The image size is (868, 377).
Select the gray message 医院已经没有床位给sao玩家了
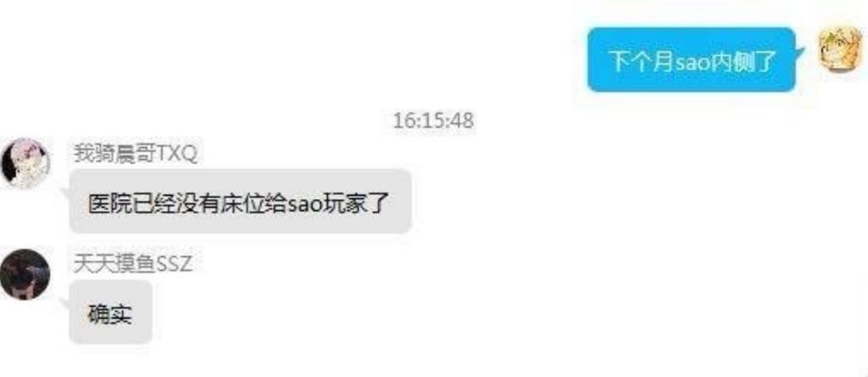pyautogui.click(x=240, y=202)
